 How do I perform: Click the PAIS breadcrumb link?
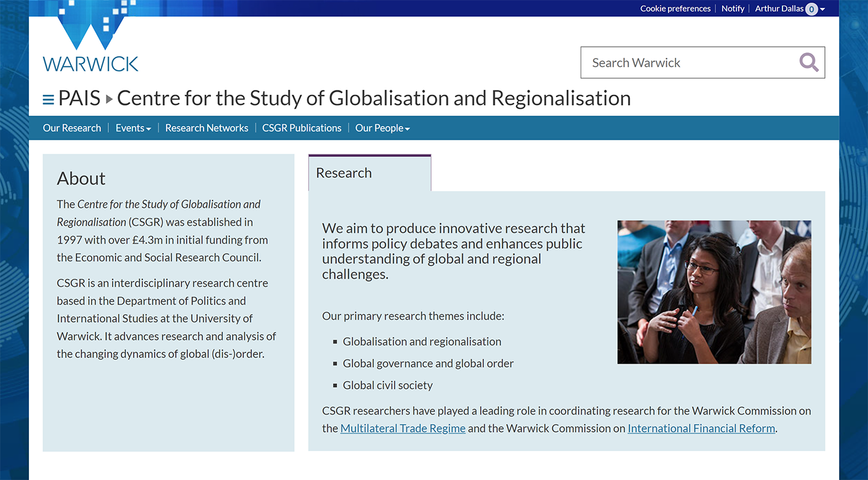(x=79, y=98)
